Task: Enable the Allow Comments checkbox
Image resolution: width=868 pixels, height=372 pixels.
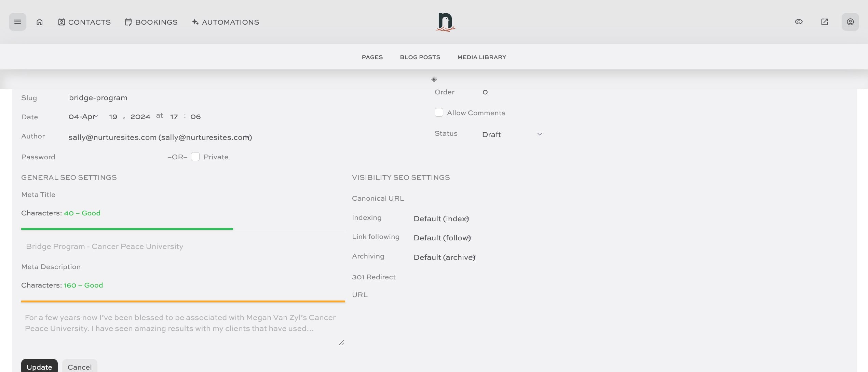Action: pos(439,112)
